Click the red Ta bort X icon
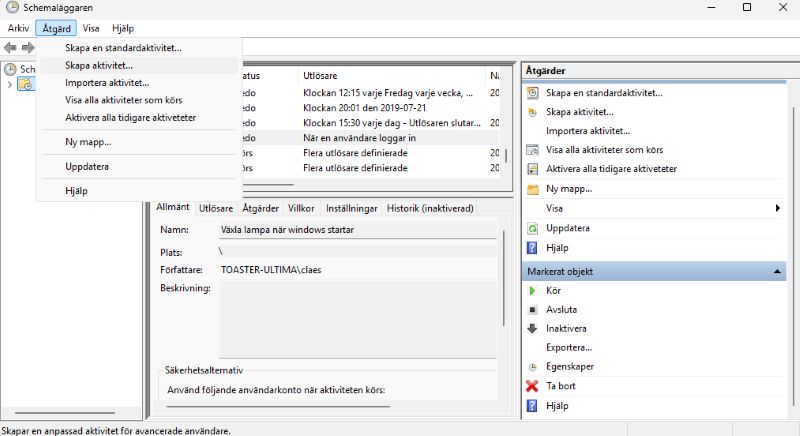Screen dimensions: 800x436 click(532, 386)
